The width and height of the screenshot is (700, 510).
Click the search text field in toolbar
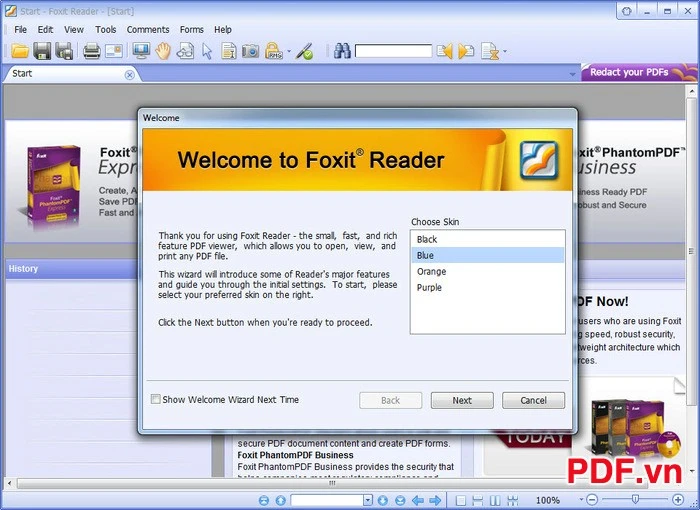393,51
